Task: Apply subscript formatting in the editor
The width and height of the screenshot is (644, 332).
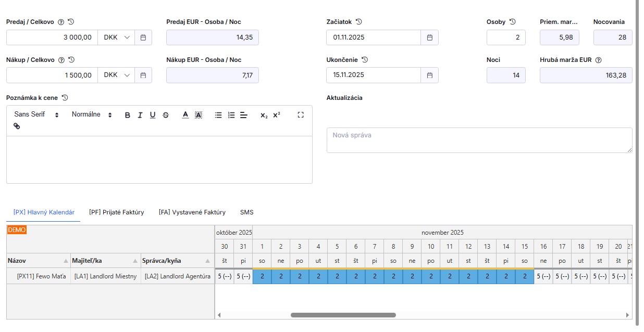Action: [x=264, y=115]
